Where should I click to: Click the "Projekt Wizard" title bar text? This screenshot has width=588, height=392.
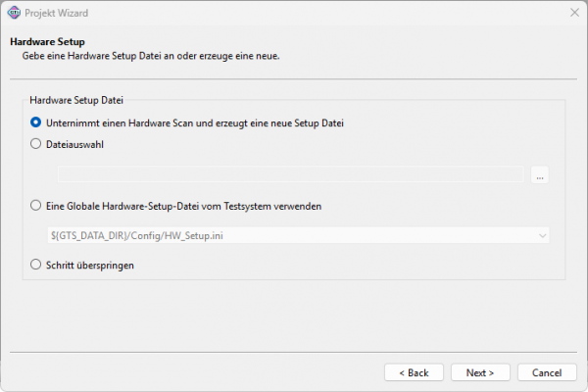(59, 13)
